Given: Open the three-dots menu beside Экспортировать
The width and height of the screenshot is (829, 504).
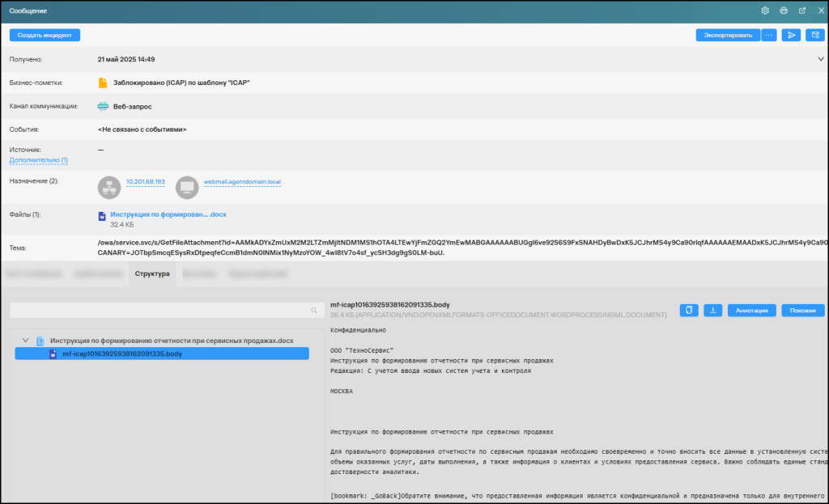Looking at the screenshot, I should 769,35.
